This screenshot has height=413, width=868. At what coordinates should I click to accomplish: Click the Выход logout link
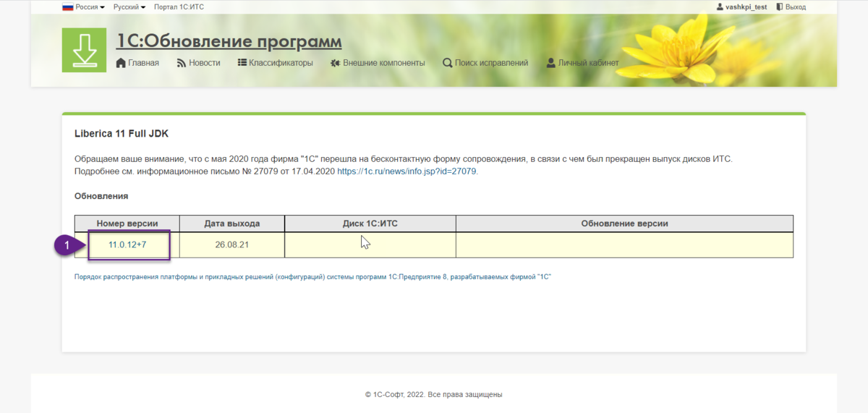point(796,7)
